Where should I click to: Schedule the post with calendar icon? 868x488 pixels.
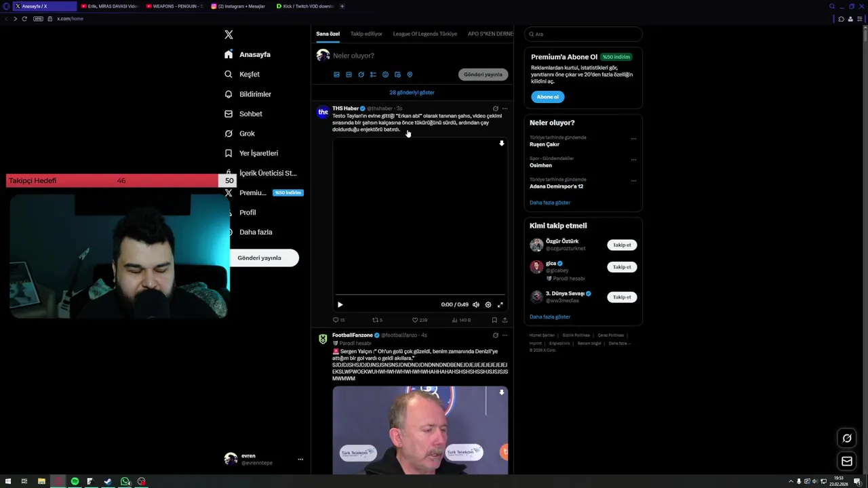[x=397, y=75]
